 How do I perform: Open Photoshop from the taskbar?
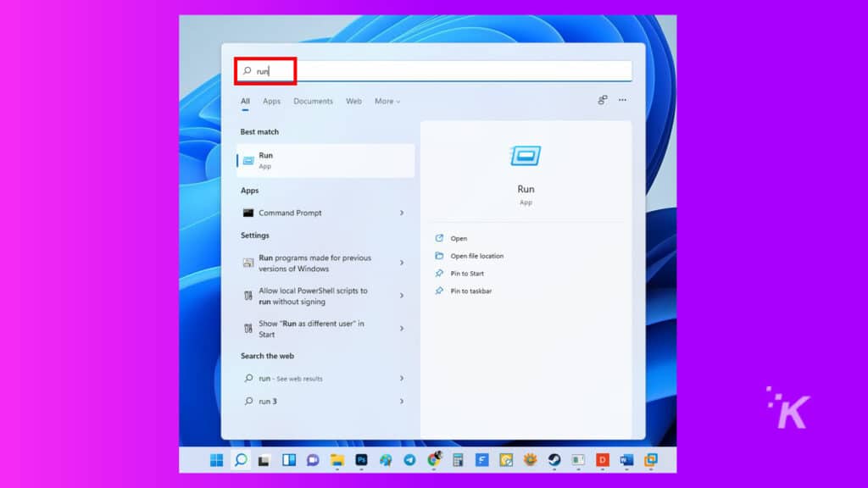pyautogui.click(x=361, y=460)
